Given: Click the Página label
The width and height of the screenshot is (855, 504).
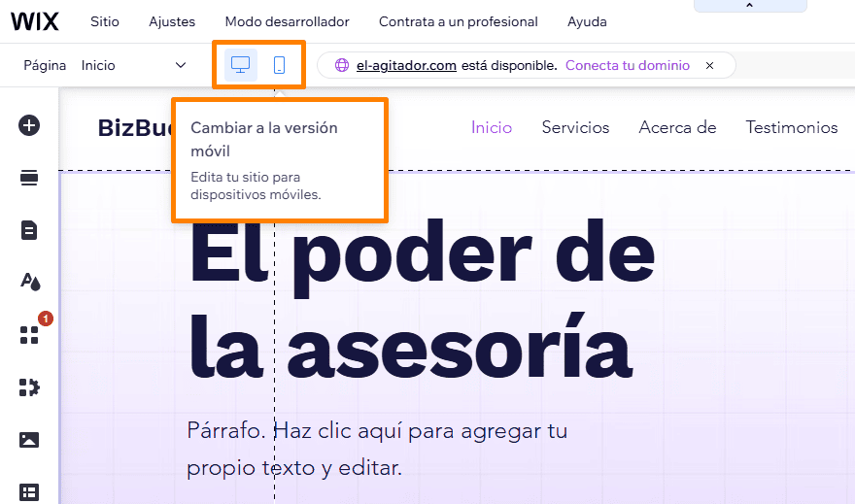Looking at the screenshot, I should (45, 65).
